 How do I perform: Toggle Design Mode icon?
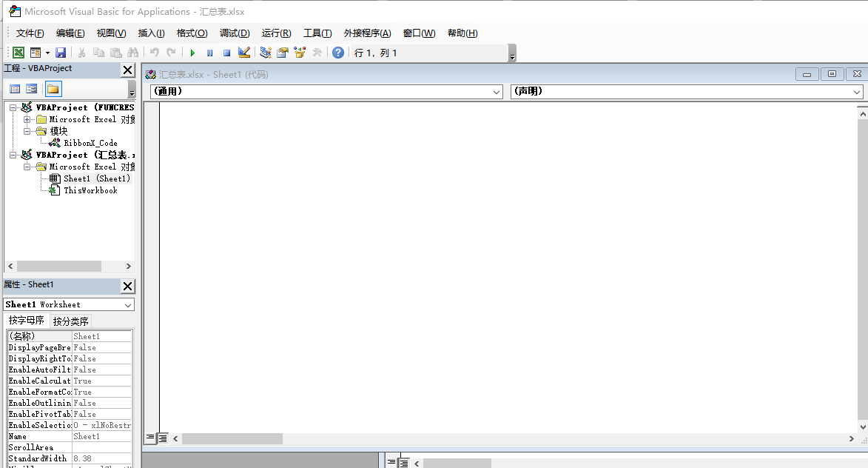point(244,53)
